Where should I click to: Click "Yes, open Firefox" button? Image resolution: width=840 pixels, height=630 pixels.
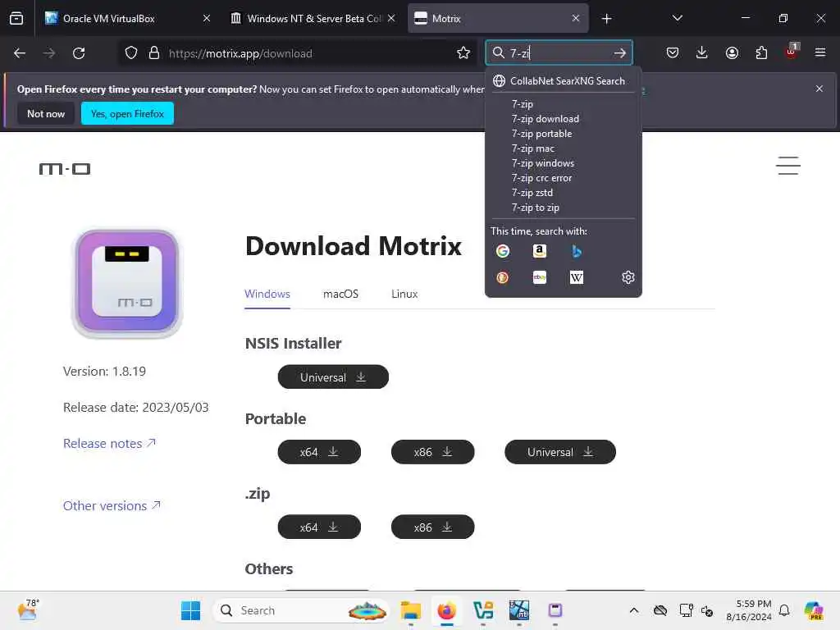(127, 113)
